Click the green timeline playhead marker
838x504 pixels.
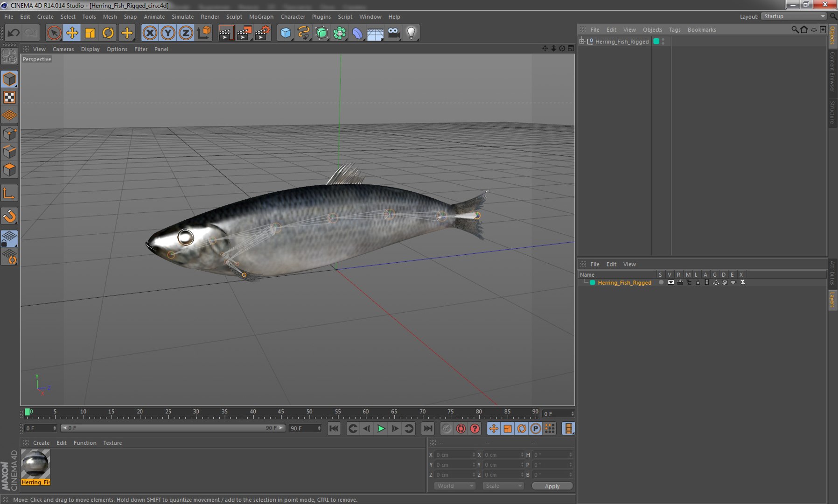coord(28,412)
